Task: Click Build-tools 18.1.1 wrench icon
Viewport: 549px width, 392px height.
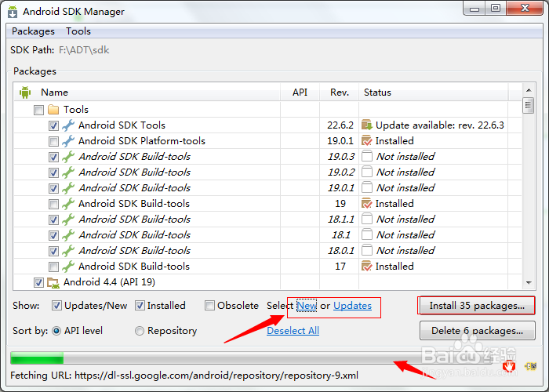Action: coord(68,220)
